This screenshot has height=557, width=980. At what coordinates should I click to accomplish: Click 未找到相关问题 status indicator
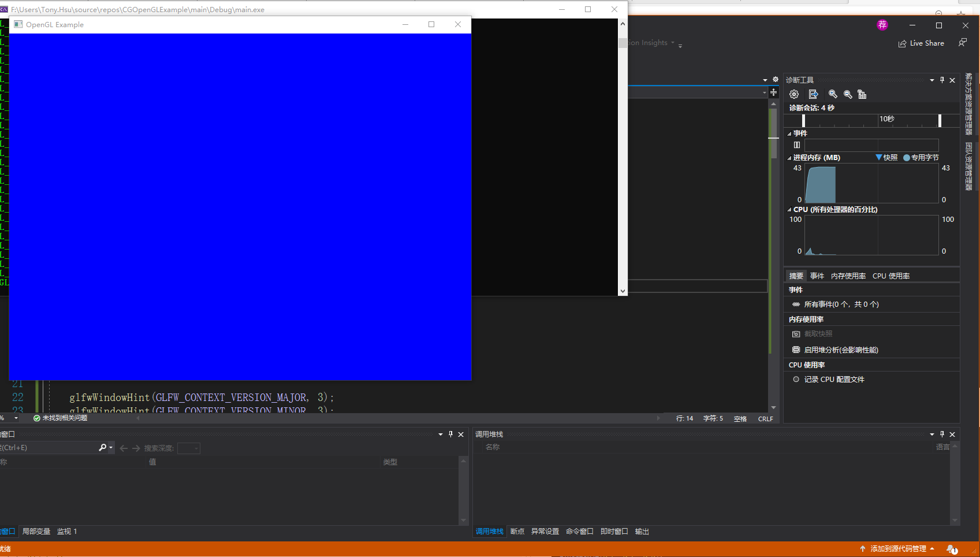tap(61, 418)
